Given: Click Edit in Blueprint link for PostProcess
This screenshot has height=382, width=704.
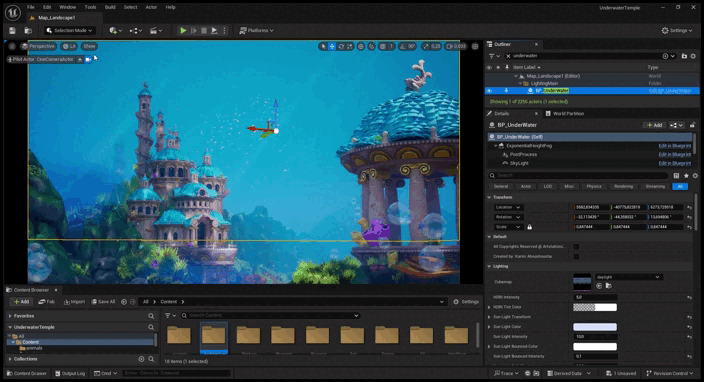Looking at the screenshot, I should (x=675, y=154).
